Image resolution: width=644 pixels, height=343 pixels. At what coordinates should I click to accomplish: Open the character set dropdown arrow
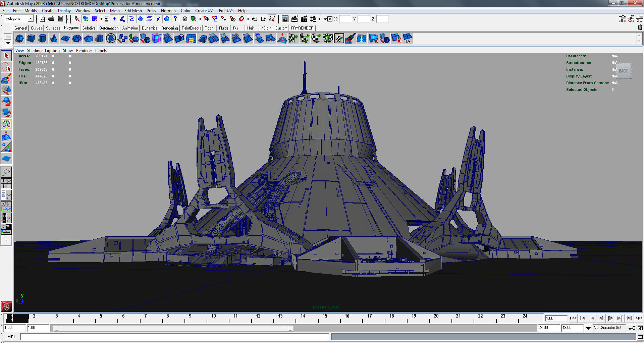(588, 328)
